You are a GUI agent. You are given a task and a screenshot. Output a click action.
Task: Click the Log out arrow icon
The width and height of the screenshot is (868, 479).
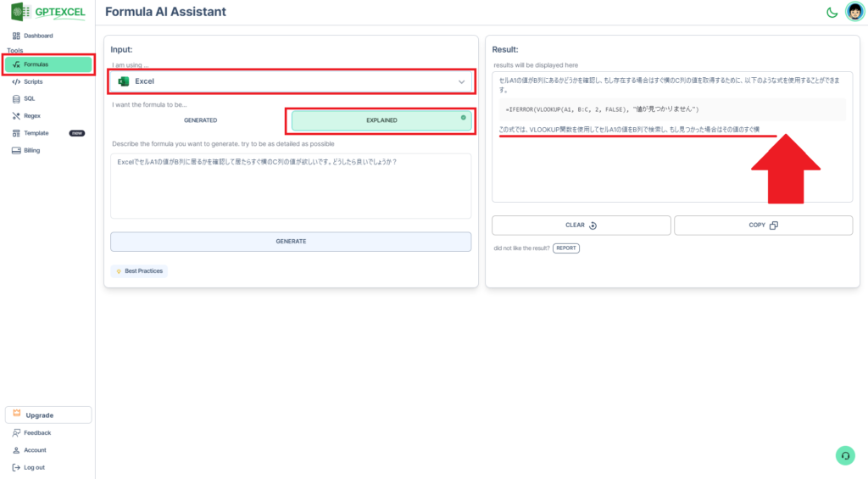[16, 467]
